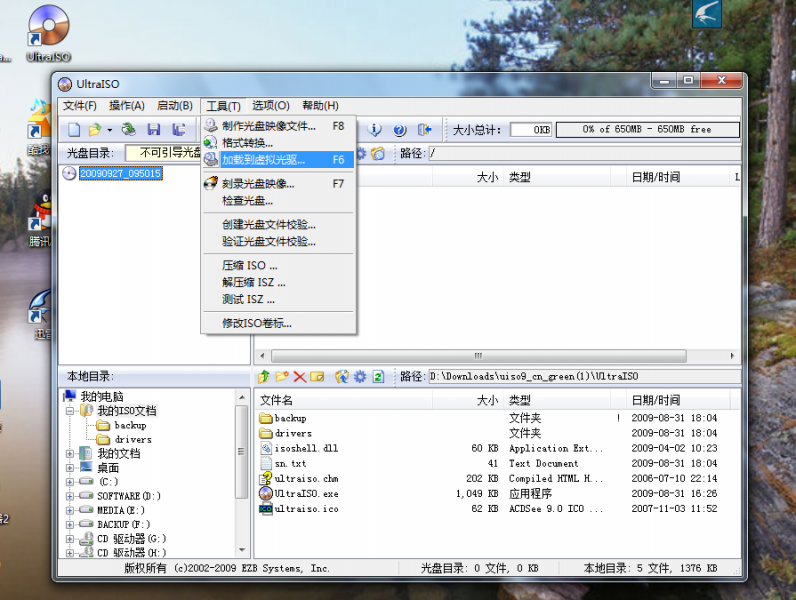Click the Exit door icon in toolbar

[424, 130]
